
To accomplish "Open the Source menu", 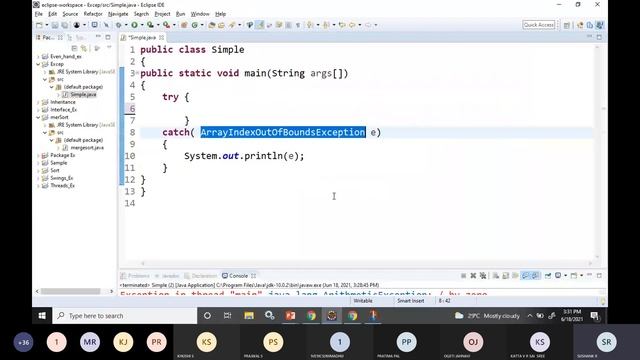I will [70, 14].
